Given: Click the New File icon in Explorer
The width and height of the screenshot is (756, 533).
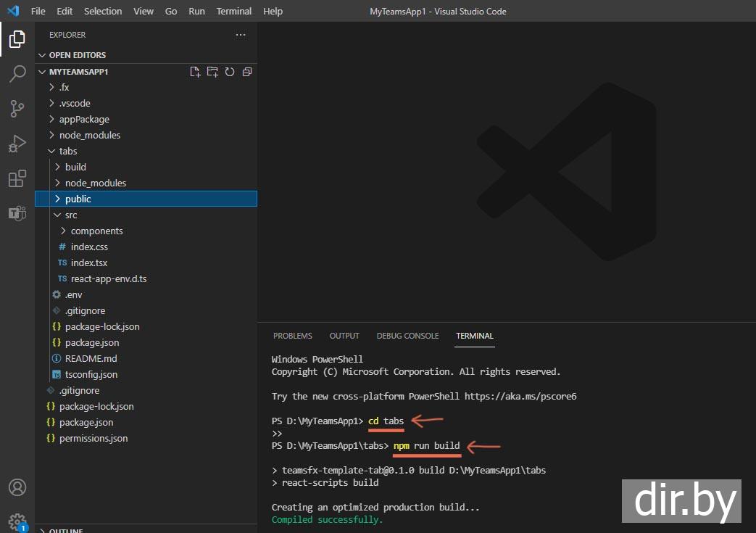Looking at the screenshot, I should pos(195,72).
